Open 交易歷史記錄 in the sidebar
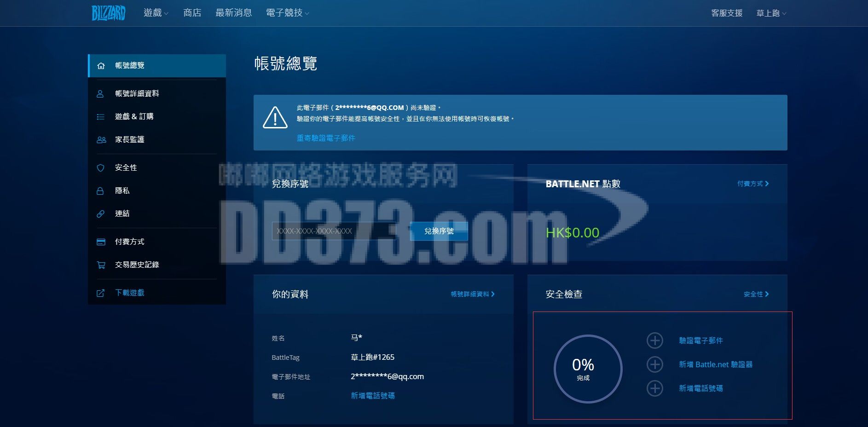 (x=157, y=265)
